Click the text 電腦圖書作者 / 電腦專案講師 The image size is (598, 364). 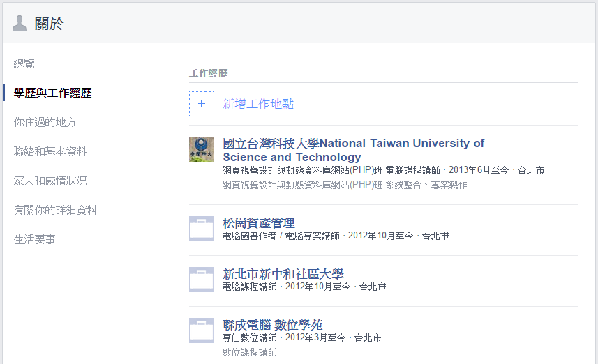[281, 236]
